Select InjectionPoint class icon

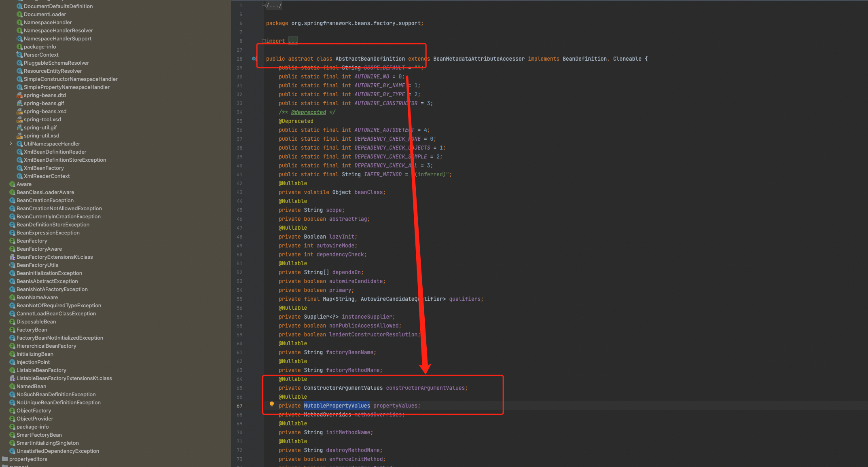[12, 362]
